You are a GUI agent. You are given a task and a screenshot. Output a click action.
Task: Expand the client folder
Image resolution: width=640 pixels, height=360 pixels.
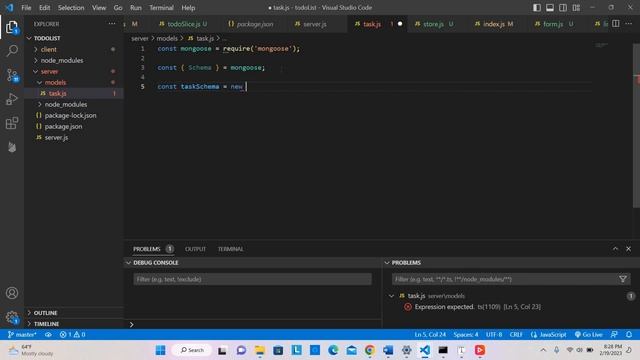click(x=36, y=49)
